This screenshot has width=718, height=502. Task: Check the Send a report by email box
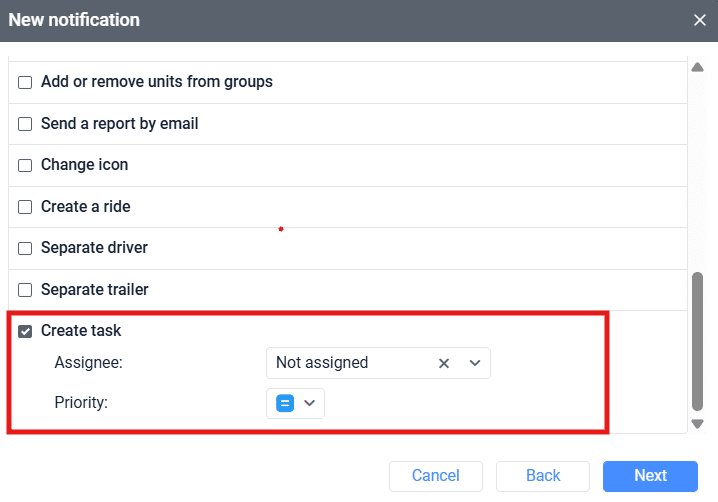pyautogui.click(x=25, y=124)
